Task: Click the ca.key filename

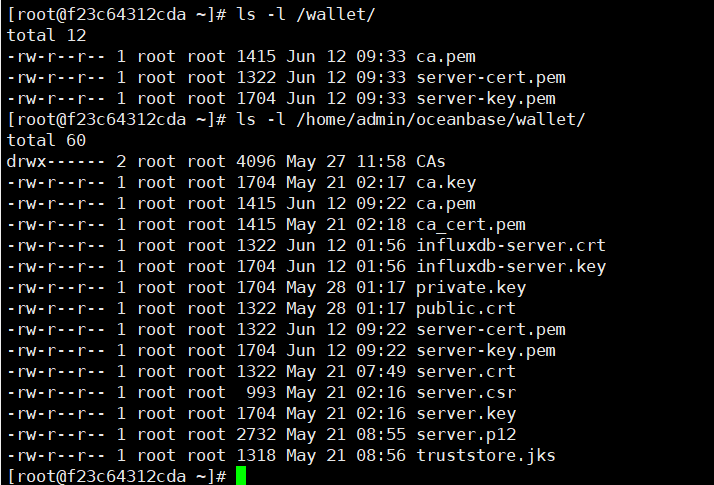Action: [446, 183]
